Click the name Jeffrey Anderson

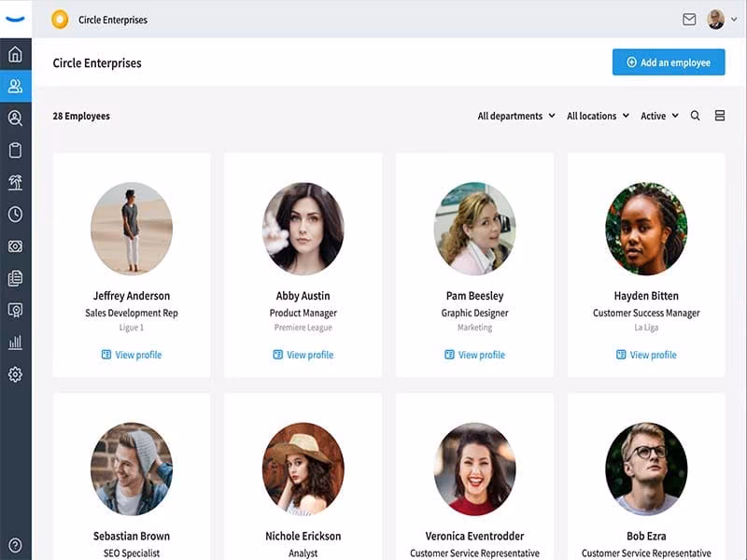coord(132,296)
